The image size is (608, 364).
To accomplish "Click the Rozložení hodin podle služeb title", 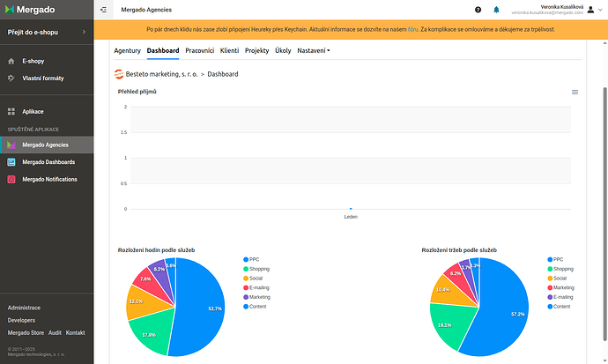I will pyautogui.click(x=156, y=250).
